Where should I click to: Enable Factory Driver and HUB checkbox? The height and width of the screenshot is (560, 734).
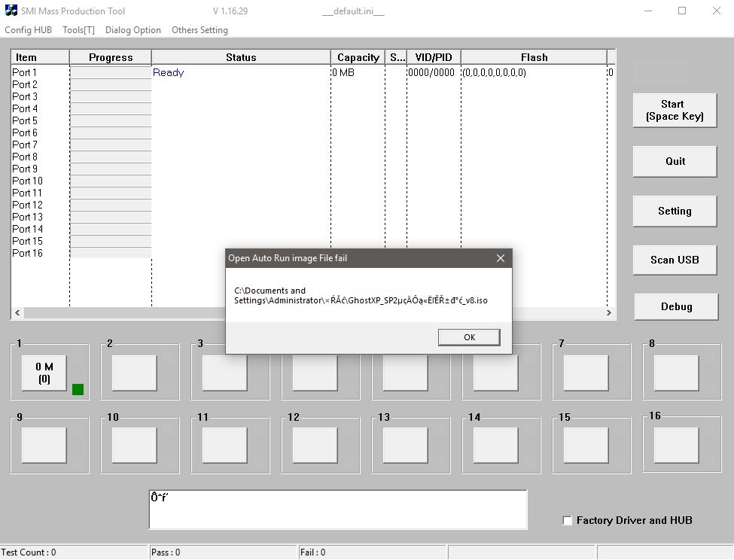point(567,520)
